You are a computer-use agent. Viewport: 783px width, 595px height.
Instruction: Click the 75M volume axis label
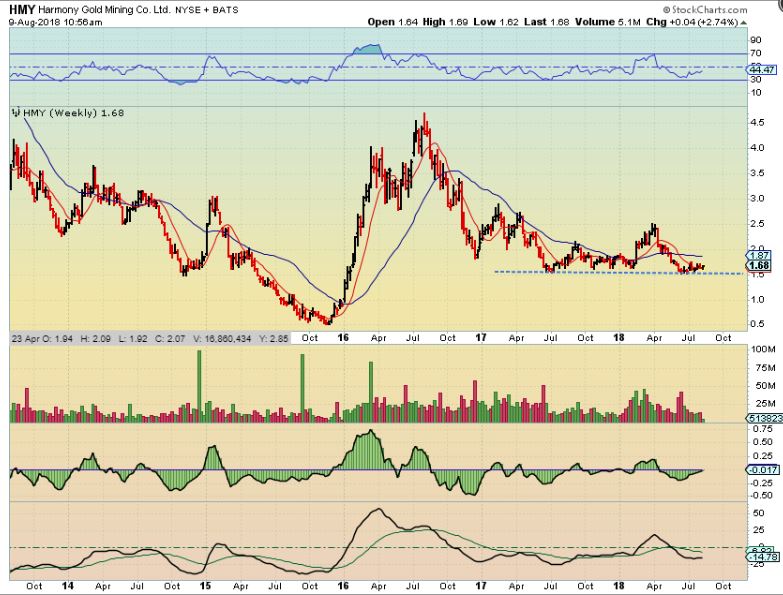(765, 368)
